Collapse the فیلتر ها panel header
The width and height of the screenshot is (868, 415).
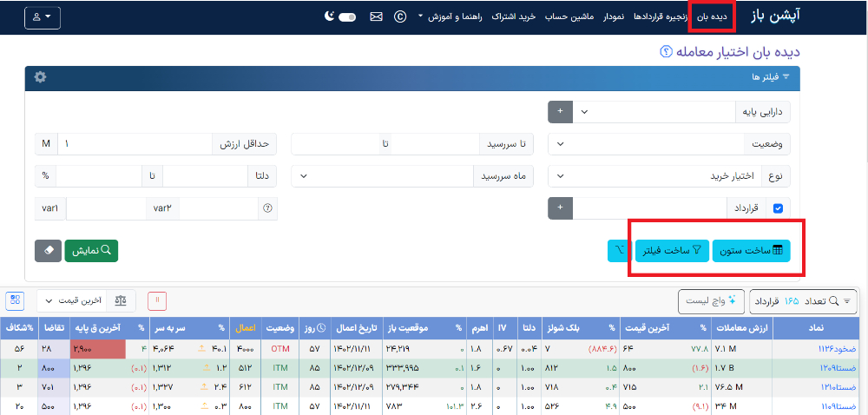(769, 77)
